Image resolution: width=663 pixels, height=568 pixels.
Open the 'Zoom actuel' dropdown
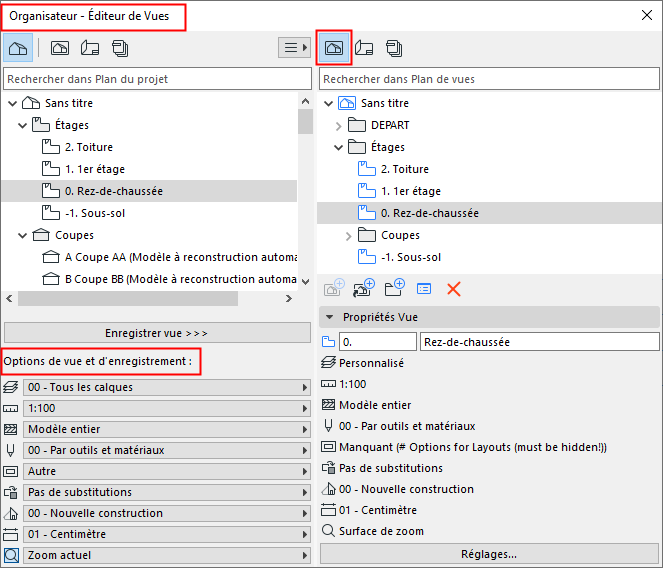[x=167, y=555]
